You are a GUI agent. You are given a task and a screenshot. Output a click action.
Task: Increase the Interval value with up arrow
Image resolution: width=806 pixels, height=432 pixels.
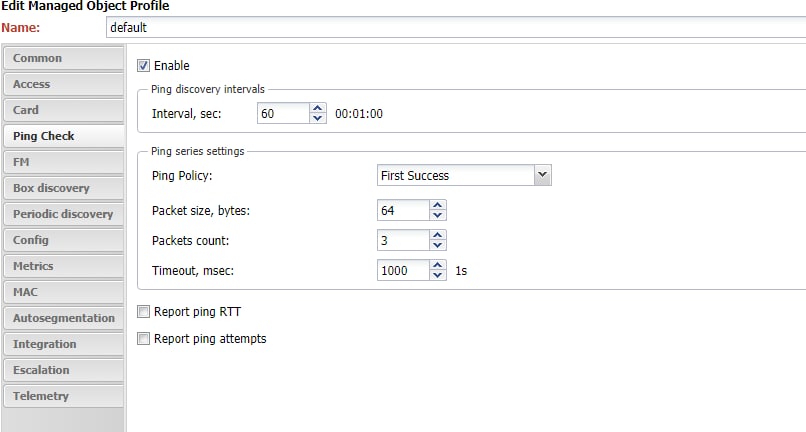(318, 108)
